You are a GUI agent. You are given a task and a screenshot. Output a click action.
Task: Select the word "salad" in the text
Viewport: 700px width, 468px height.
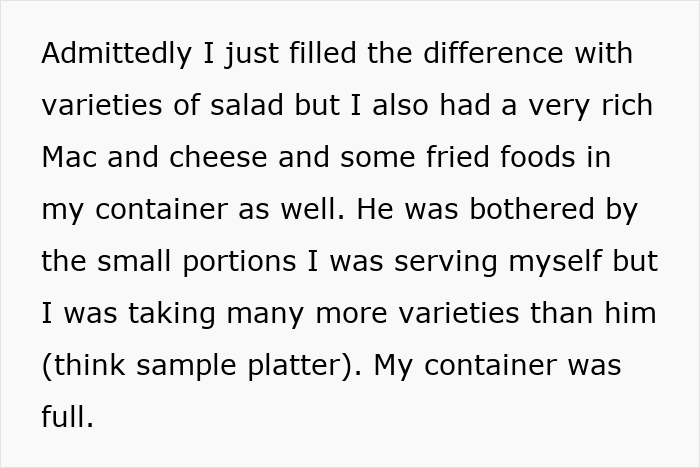[x=246, y=105]
